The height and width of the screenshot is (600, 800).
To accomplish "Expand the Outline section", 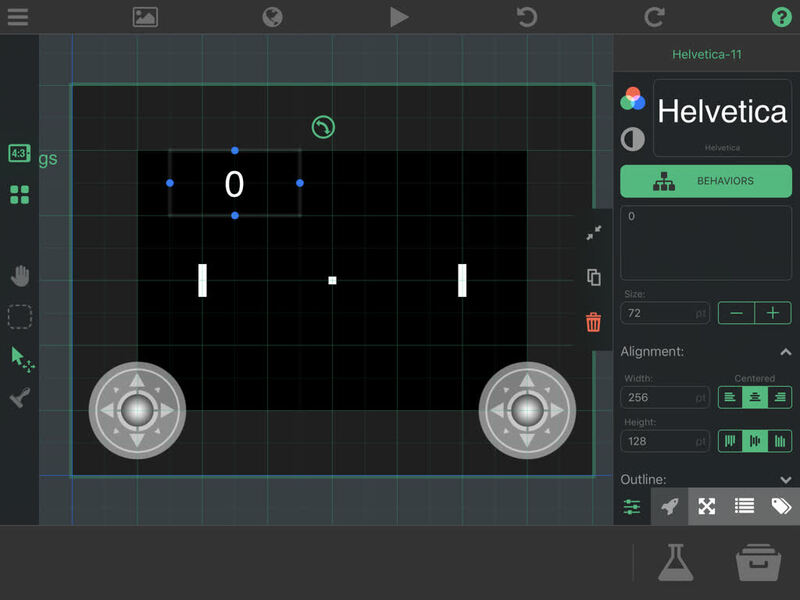I will (x=786, y=480).
